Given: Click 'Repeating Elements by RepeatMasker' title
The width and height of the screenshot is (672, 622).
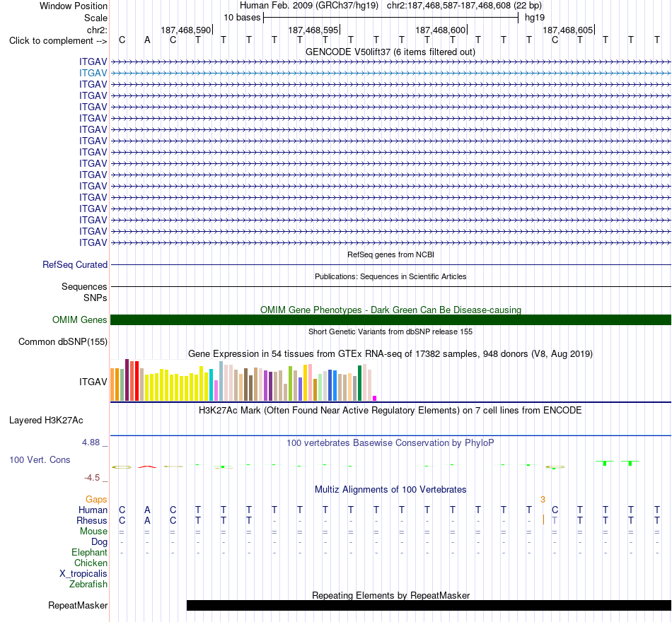Looking at the screenshot, I should click(x=391, y=595).
